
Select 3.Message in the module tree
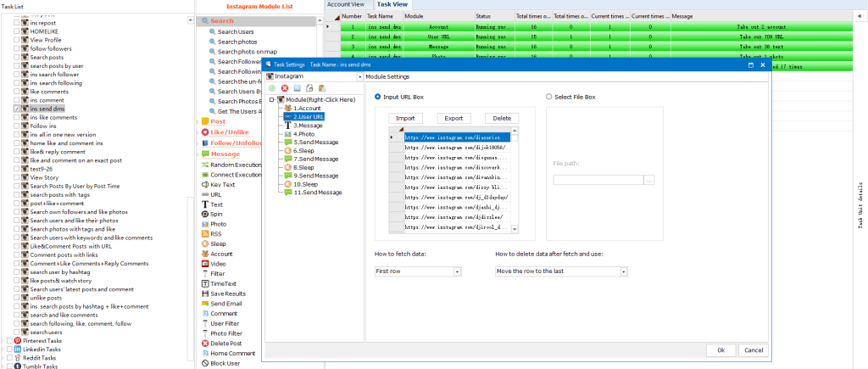[x=307, y=125]
